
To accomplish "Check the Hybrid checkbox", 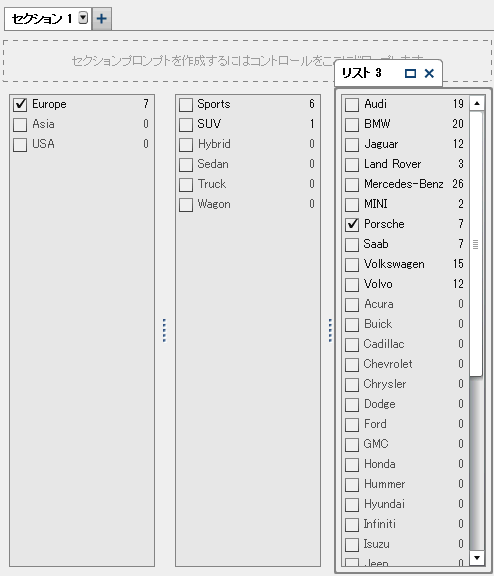I will 186,144.
